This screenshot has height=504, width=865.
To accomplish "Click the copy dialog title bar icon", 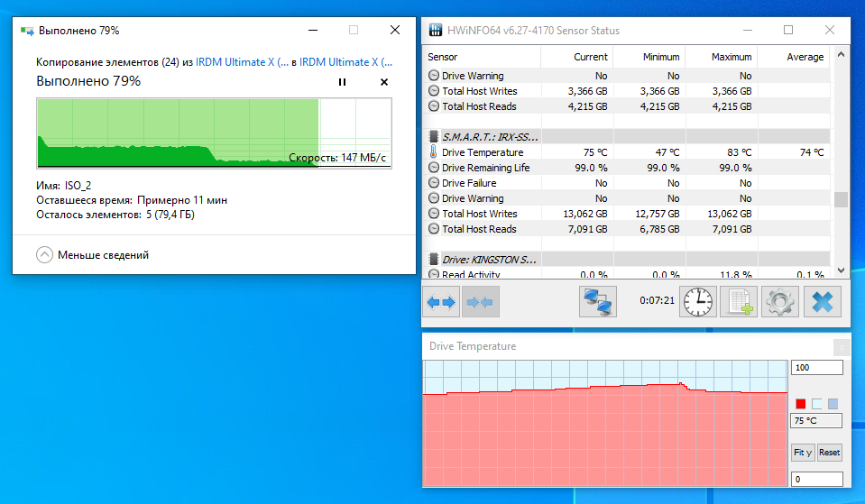I will point(27,31).
